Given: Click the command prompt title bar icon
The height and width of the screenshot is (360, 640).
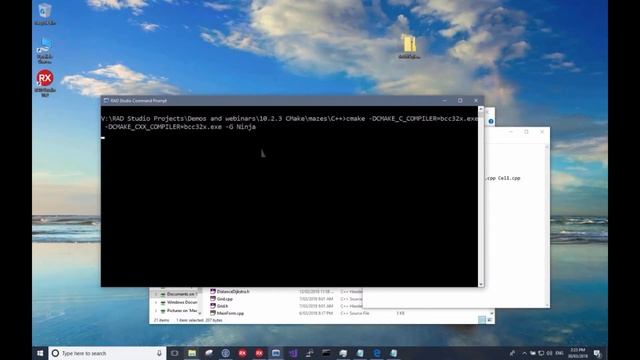Looking at the screenshot, I should click(x=106, y=100).
